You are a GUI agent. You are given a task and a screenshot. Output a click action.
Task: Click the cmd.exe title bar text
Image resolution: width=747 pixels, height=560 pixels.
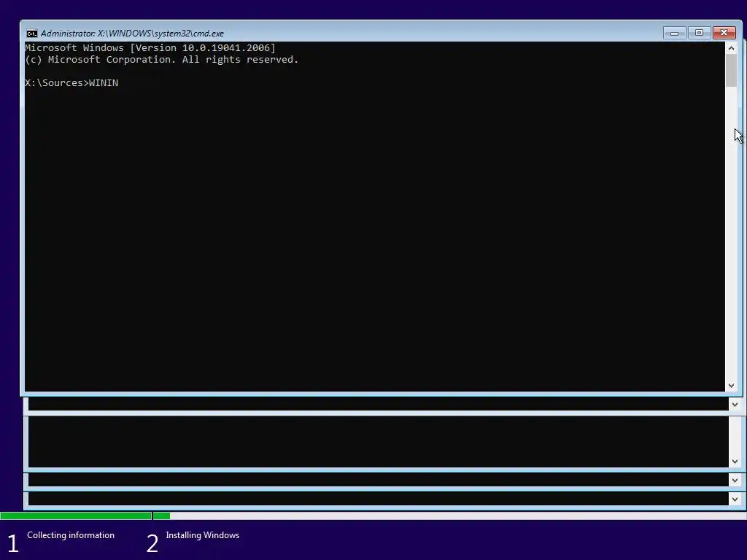132,34
